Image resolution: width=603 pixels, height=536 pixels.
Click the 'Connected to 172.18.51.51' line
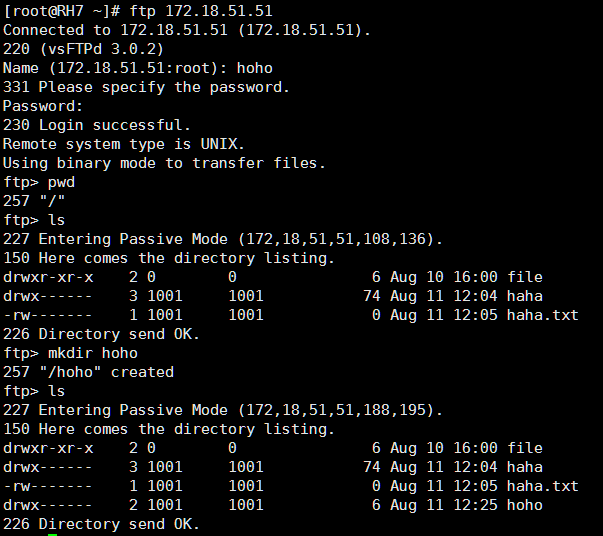coord(186,30)
